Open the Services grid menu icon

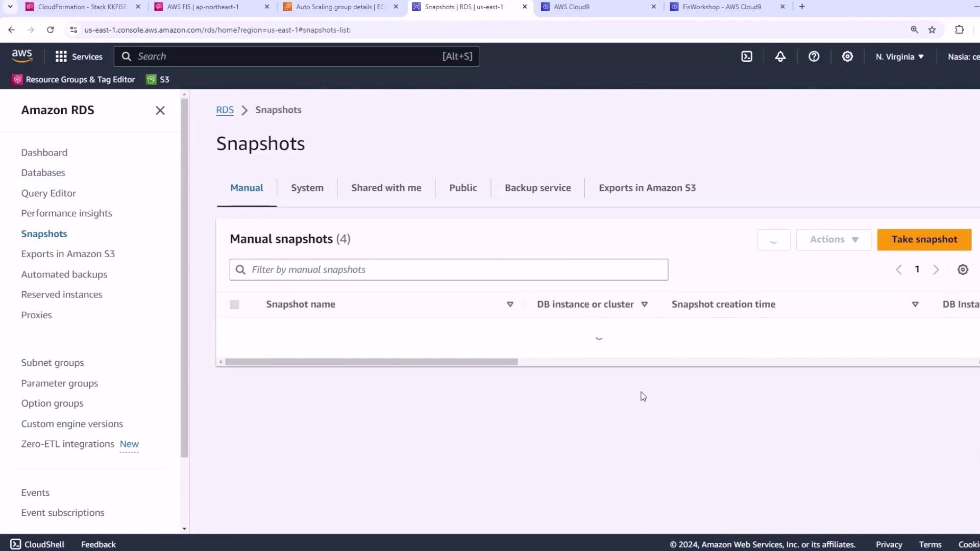point(61,57)
